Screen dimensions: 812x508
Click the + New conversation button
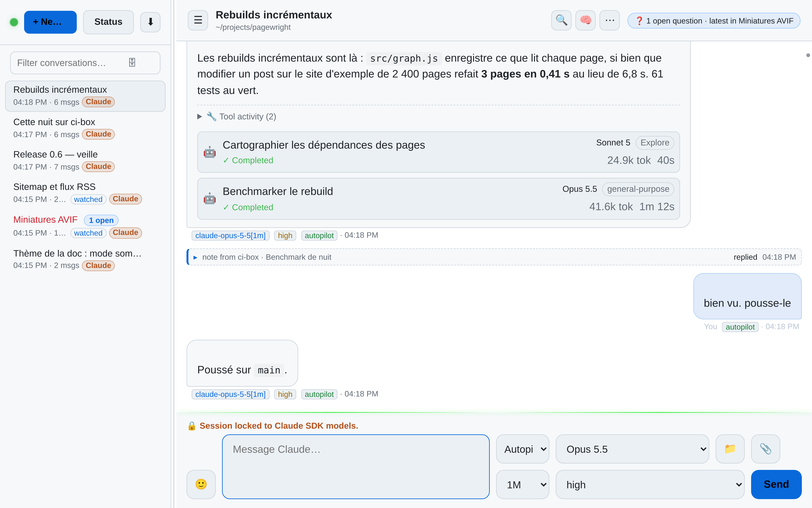tap(50, 22)
